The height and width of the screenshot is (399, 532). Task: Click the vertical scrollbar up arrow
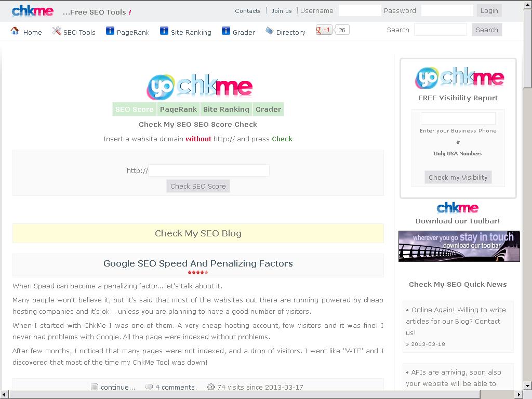pyautogui.click(x=528, y=4)
